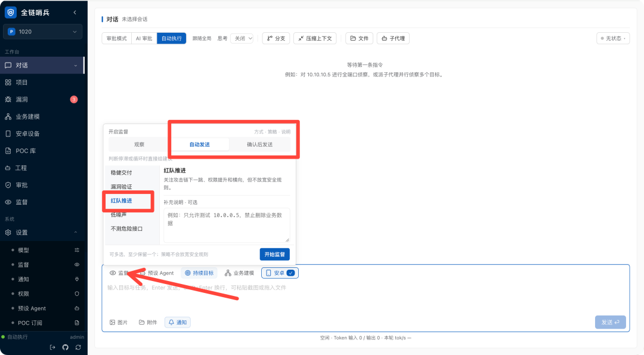Viewport: 644px width, 355px height.
Task: Click the refresh icon at sidebar bottom
Action: coord(78,347)
